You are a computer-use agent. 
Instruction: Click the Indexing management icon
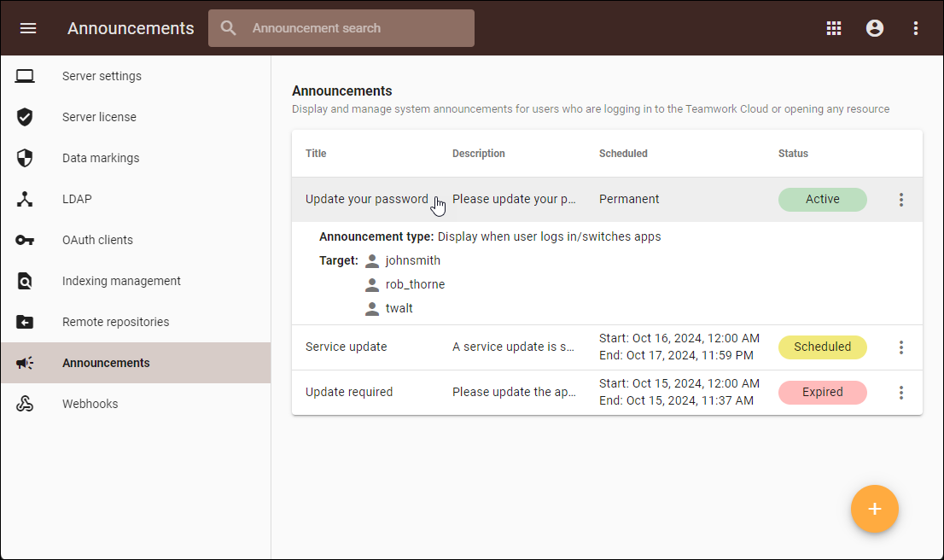[x=25, y=281]
